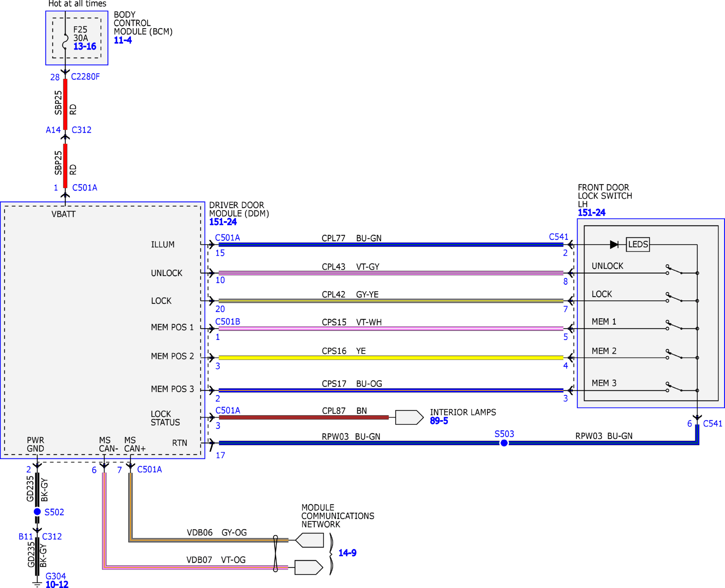The image size is (725, 588).
Task: Click the C541 connector label at pin 6
Action: click(x=712, y=424)
